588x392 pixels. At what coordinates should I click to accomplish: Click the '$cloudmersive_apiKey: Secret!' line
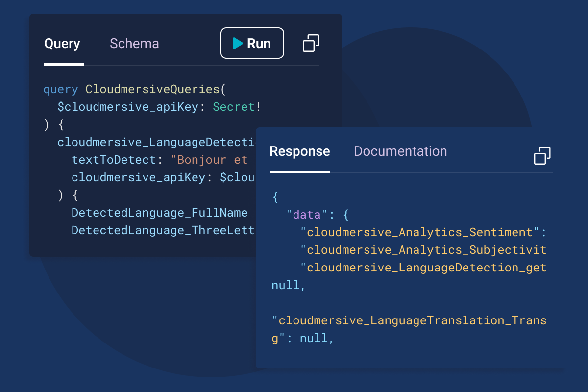pos(159,107)
